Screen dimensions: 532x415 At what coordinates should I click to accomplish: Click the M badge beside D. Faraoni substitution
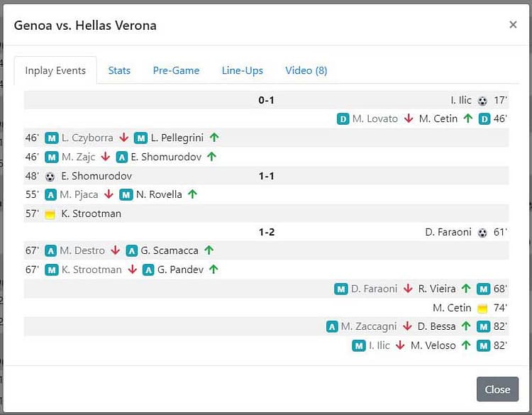point(341,289)
